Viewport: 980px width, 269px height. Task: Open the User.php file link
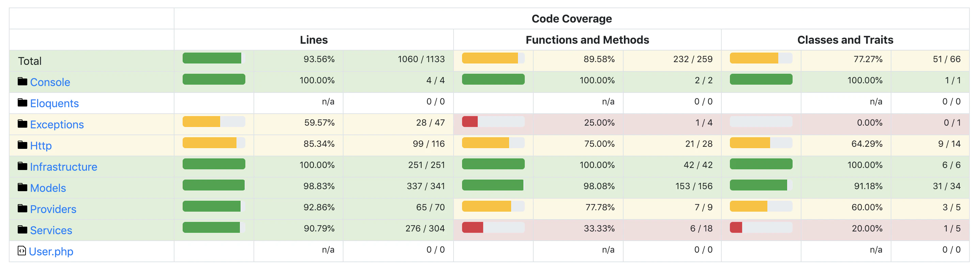coord(51,252)
